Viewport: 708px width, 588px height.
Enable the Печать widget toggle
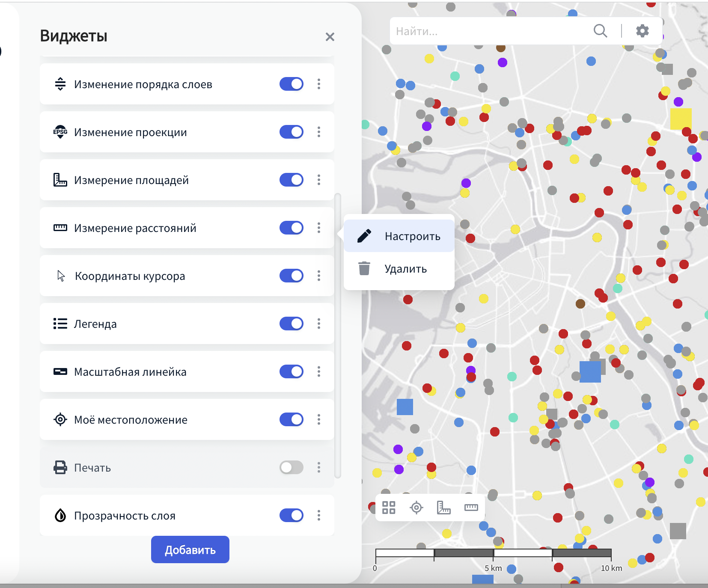click(x=292, y=467)
